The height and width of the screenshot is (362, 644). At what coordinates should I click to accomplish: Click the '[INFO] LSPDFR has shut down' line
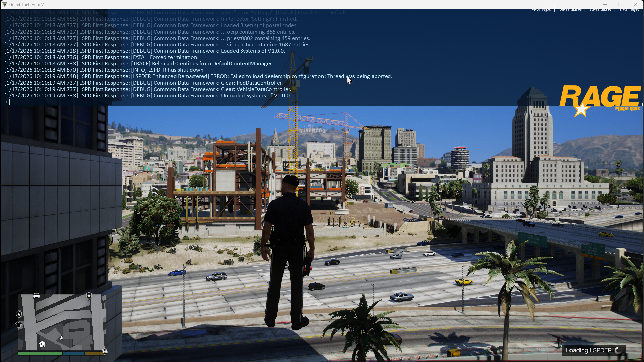click(x=104, y=70)
